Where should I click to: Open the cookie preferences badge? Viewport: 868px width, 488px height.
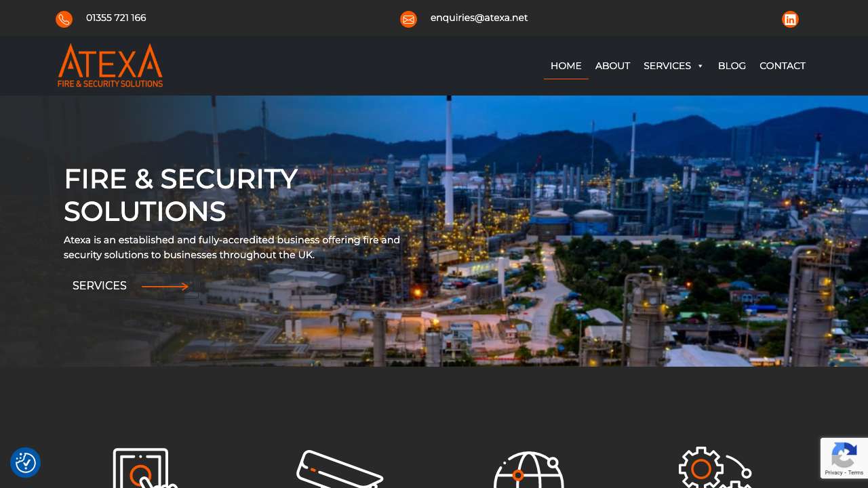tap(26, 463)
